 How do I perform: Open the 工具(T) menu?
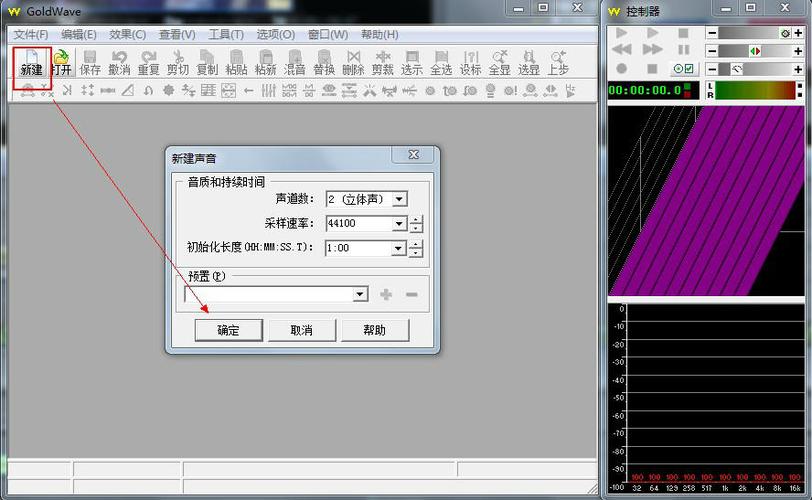pos(226,35)
